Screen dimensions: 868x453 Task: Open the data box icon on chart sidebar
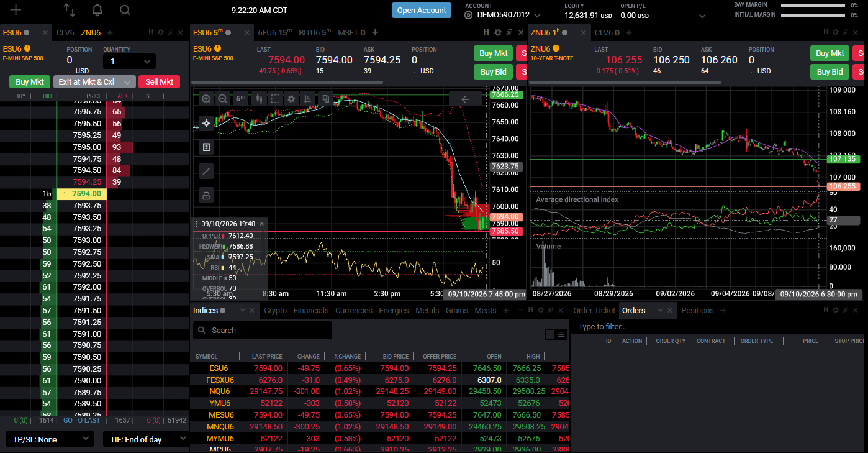tap(206, 147)
